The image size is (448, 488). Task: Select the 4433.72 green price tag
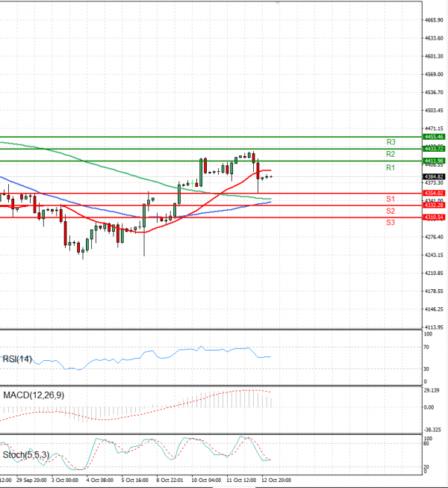coord(434,149)
